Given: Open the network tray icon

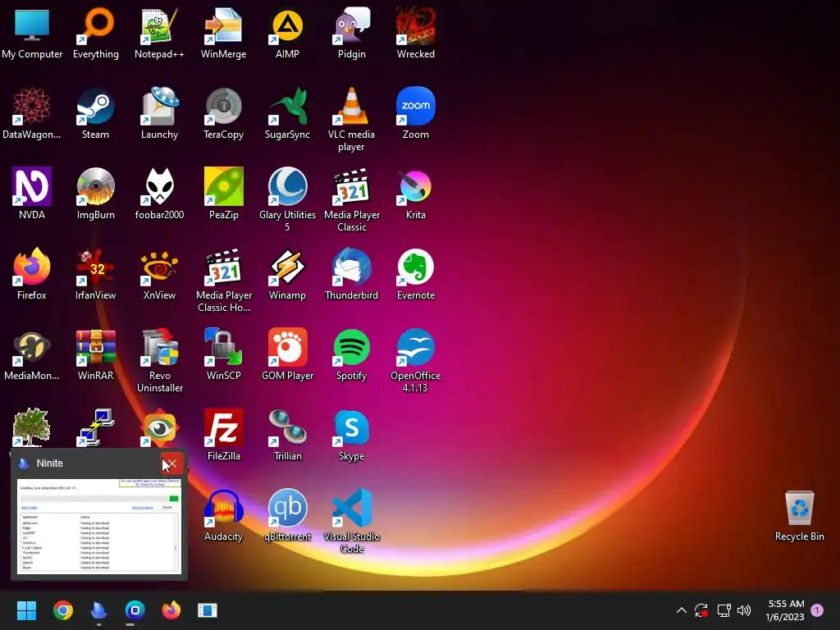Looking at the screenshot, I should tap(724, 610).
